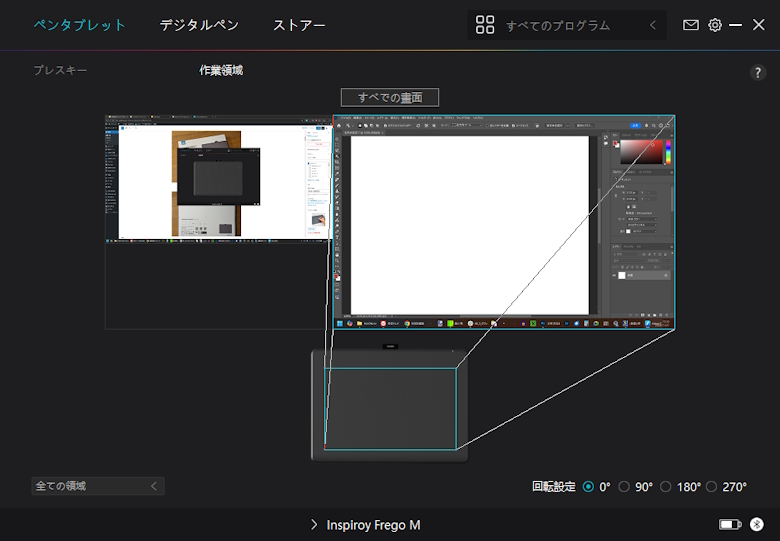Select 90° rotation option
The width and height of the screenshot is (780, 541).
click(x=624, y=487)
